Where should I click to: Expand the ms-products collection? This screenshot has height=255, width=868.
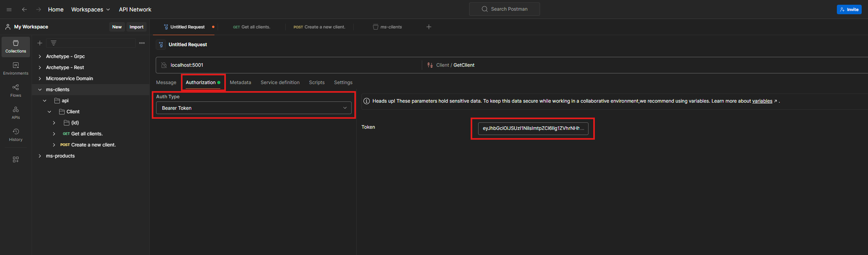[x=40, y=156]
